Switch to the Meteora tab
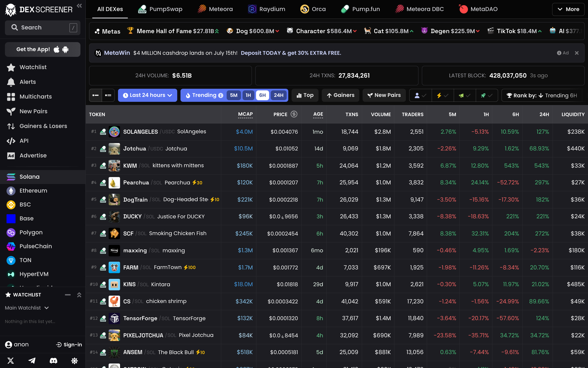The height and width of the screenshot is (368, 588). (x=215, y=9)
